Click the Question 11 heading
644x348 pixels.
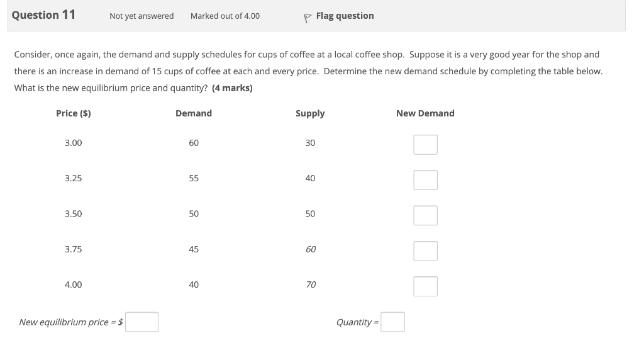(43, 15)
